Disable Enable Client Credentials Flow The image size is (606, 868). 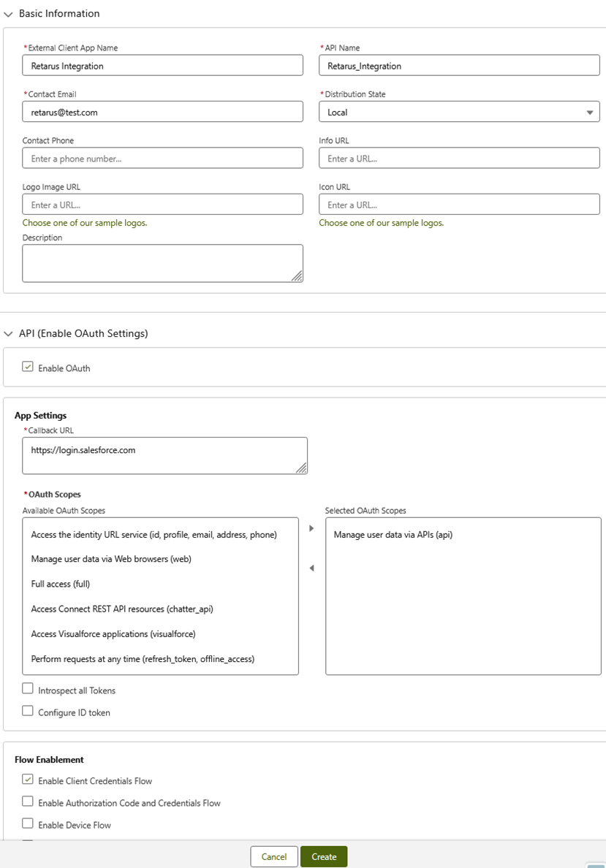(x=28, y=780)
